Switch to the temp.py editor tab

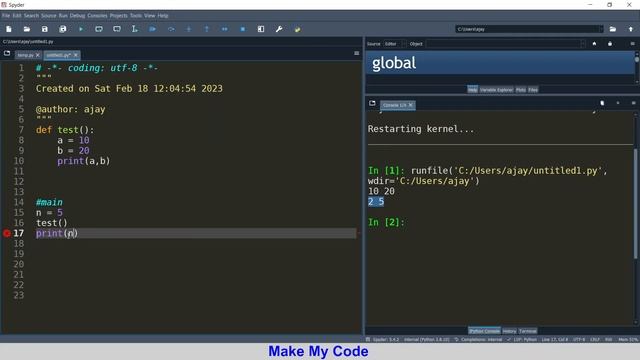click(25, 55)
